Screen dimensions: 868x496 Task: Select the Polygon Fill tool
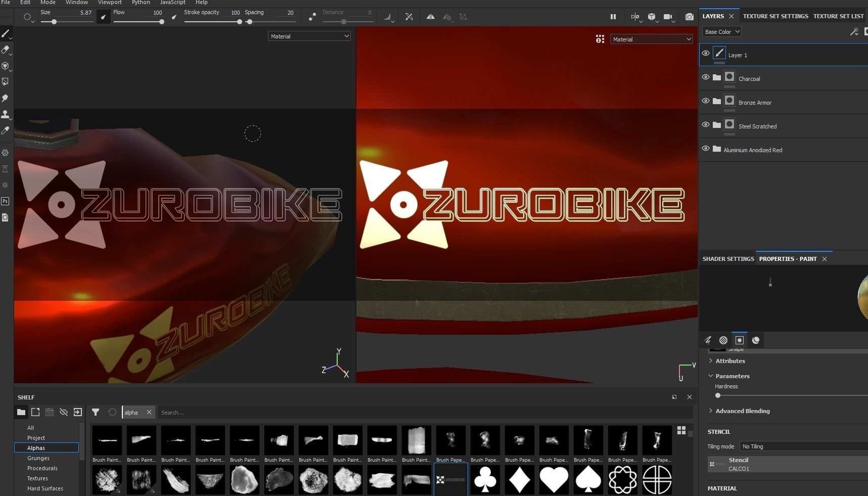click(6, 81)
